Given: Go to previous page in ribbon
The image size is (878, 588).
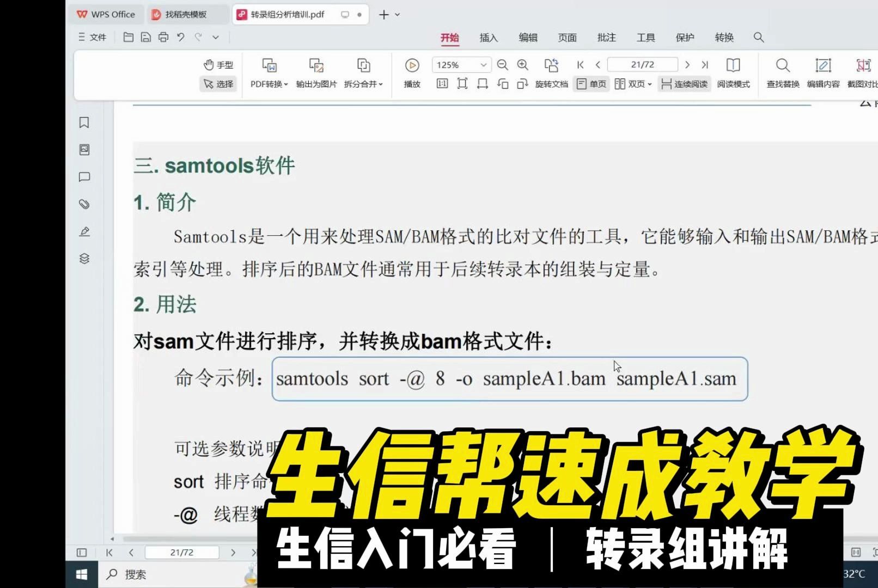Looking at the screenshot, I should [598, 65].
